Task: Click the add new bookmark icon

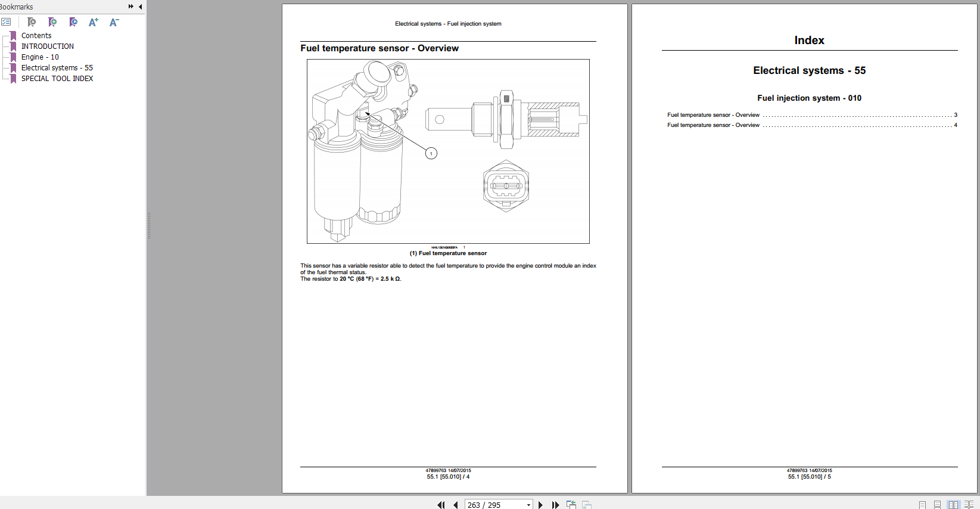Action: pos(52,22)
